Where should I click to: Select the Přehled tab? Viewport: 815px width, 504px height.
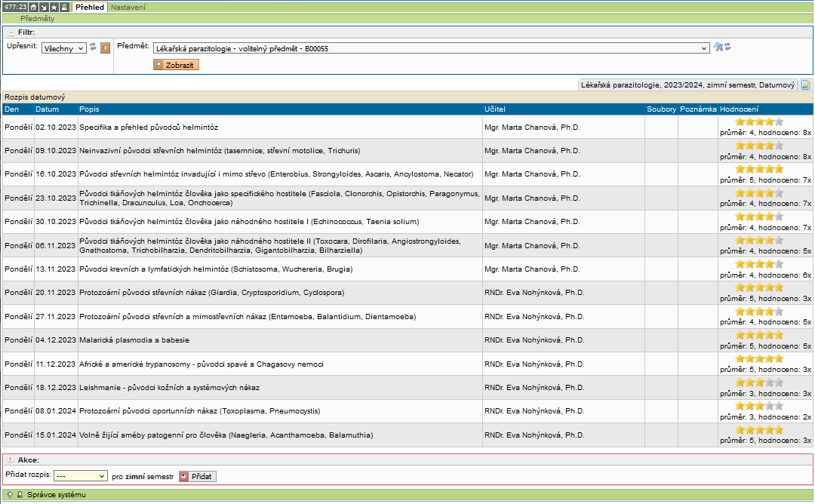(90, 7)
